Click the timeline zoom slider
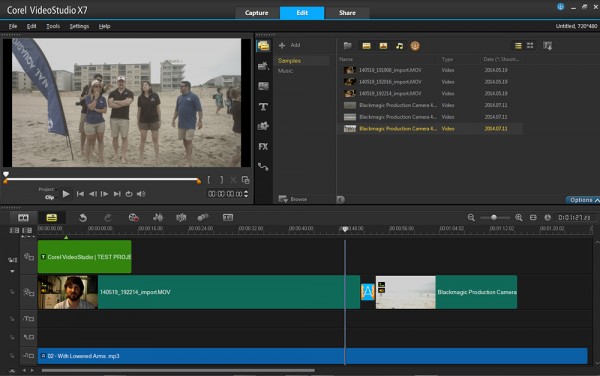Screen dimensions: 600x376 pos(494,218)
